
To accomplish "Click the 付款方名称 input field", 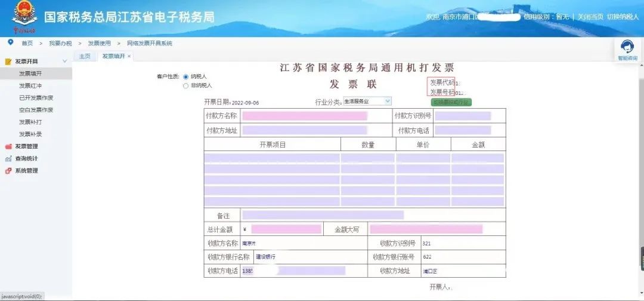I will [304, 116].
